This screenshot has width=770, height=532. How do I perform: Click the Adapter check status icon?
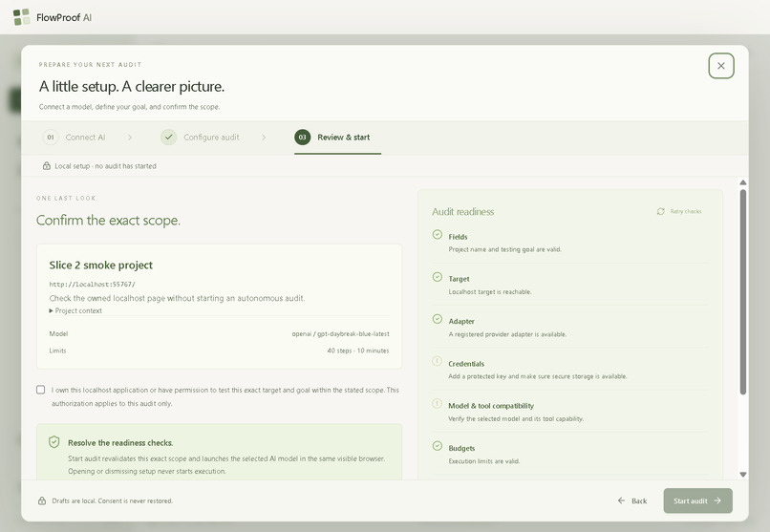tap(437, 319)
